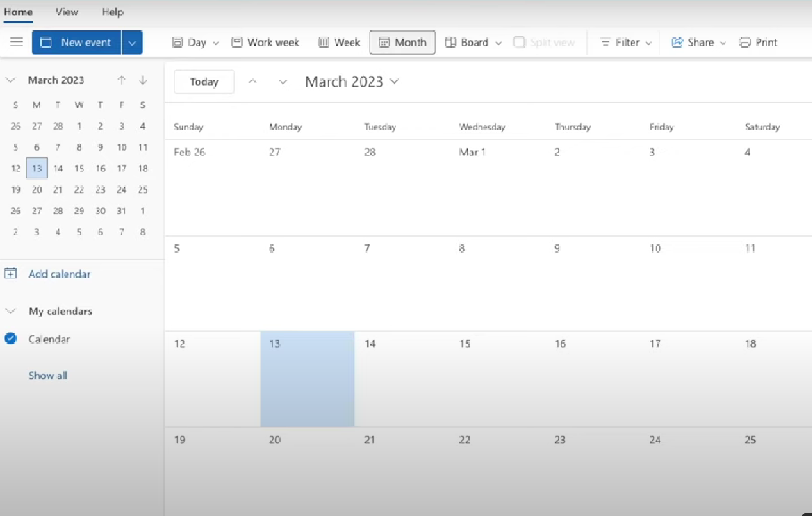Switch to Week view
Viewport: 812px width, 516px height.
coord(339,42)
